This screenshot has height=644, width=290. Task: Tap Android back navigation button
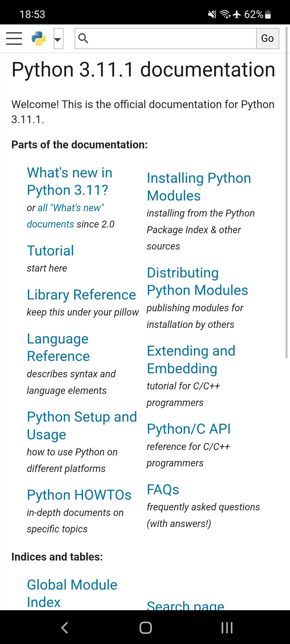click(64, 628)
